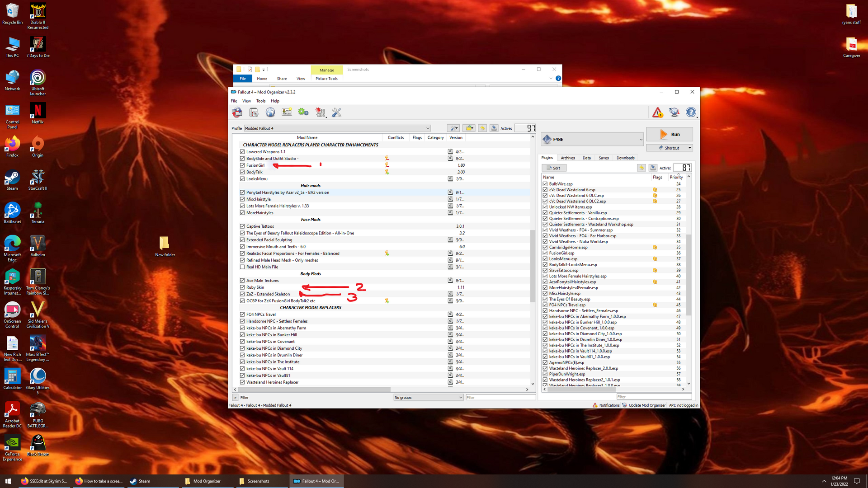Switch to the Downloads tab
The height and width of the screenshot is (488, 868).
625,158
